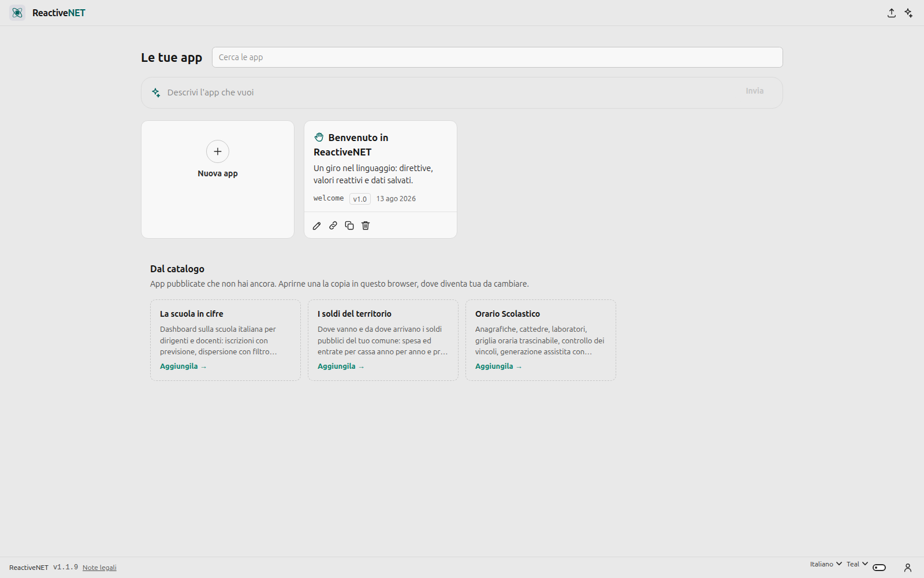Open user account icon in footer

908,568
